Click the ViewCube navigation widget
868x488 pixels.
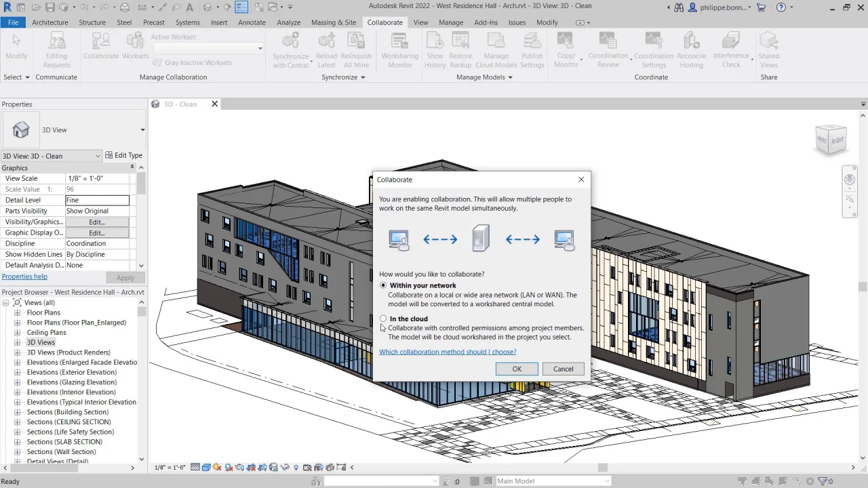[831, 140]
